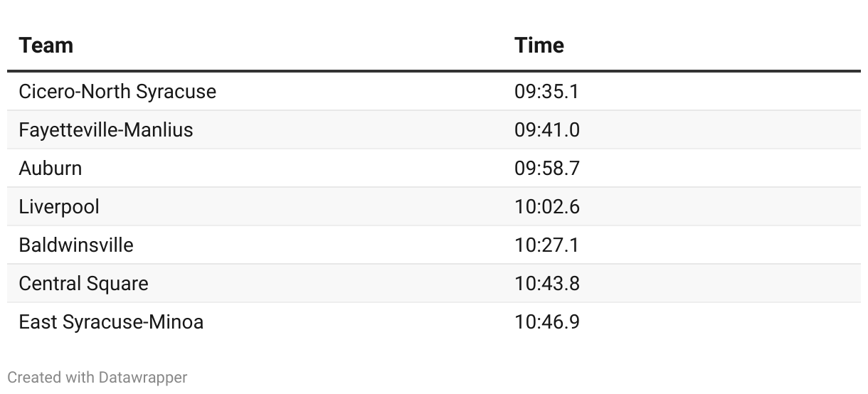Click the 09:41.0 time value
868x394 pixels.
pos(546,130)
